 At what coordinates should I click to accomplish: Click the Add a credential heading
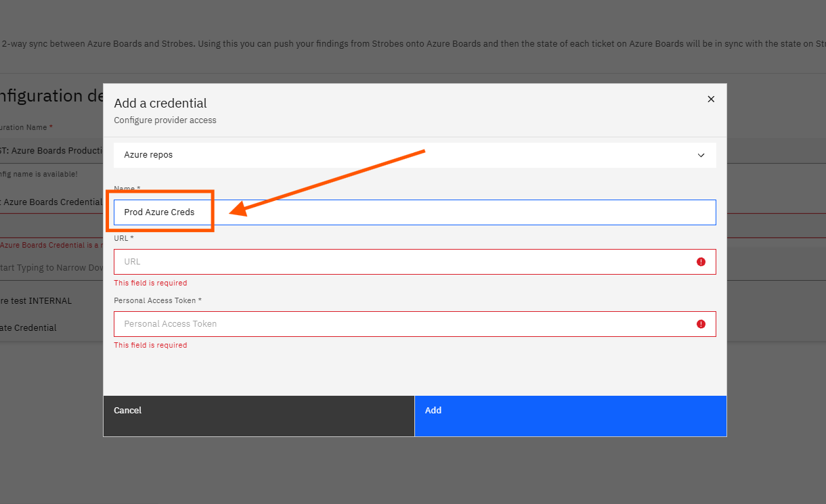[160, 103]
